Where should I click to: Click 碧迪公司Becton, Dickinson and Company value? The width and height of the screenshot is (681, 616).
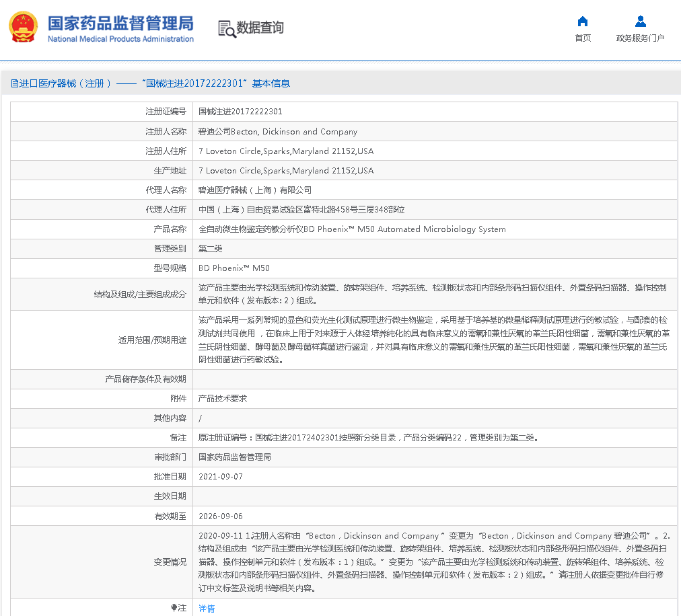(x=278, y=132)
